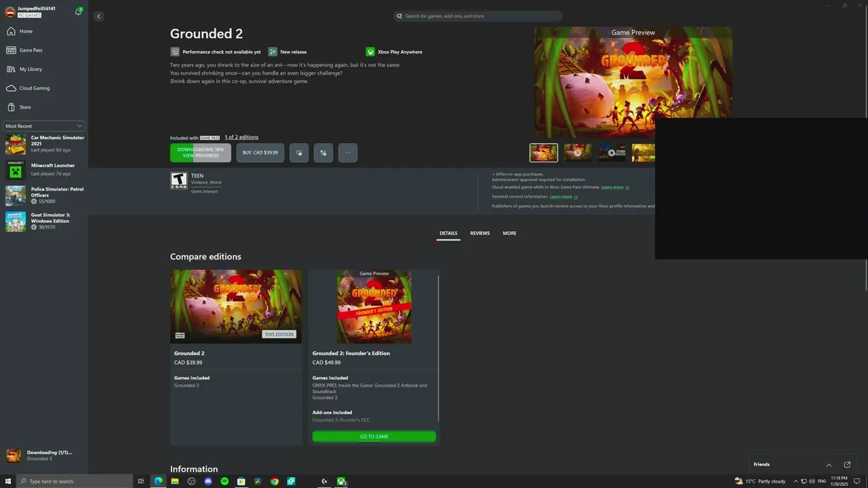This screenshot has height=488, width=868.
Task: Click the Founder's Edition card image
Action: point(374,306)
